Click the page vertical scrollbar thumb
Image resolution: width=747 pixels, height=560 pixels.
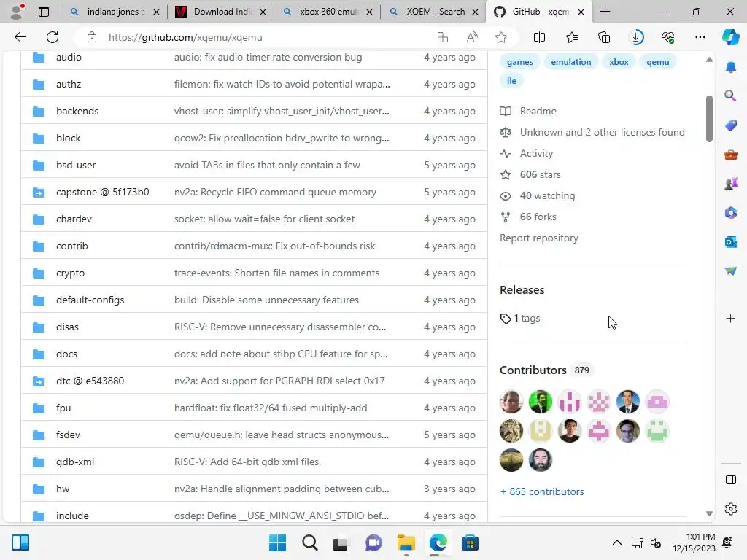click(x=709, y=119)
